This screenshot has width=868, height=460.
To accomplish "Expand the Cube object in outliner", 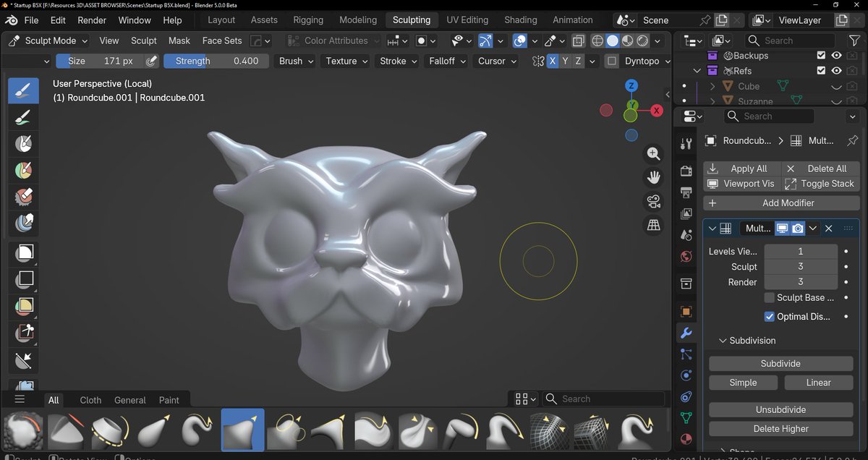I will (712, 86).
